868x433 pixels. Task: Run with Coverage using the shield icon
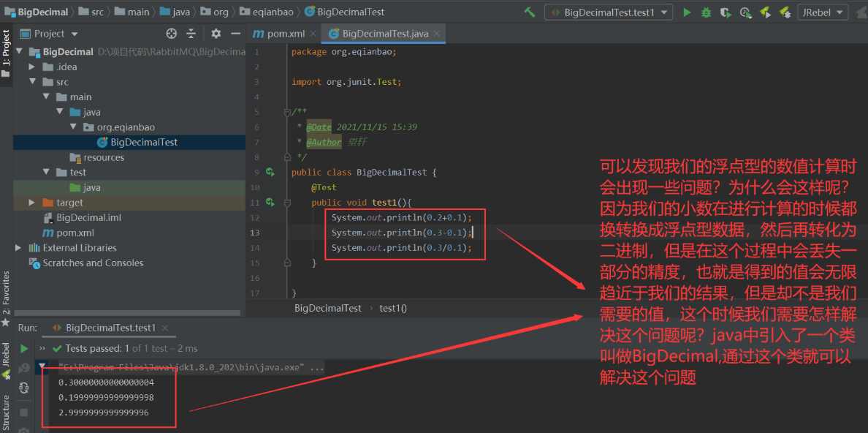click(x=726, y=12)
